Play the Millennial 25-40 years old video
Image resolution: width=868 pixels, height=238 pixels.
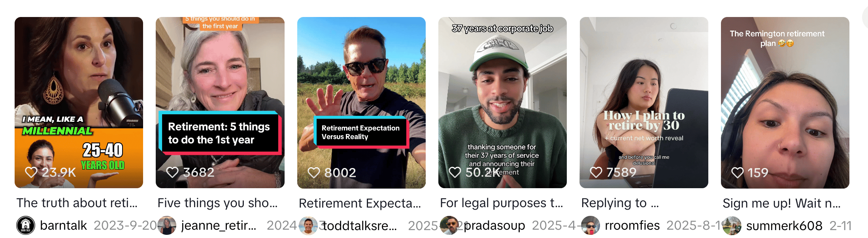pyautogui.click(x=79, y=102)
